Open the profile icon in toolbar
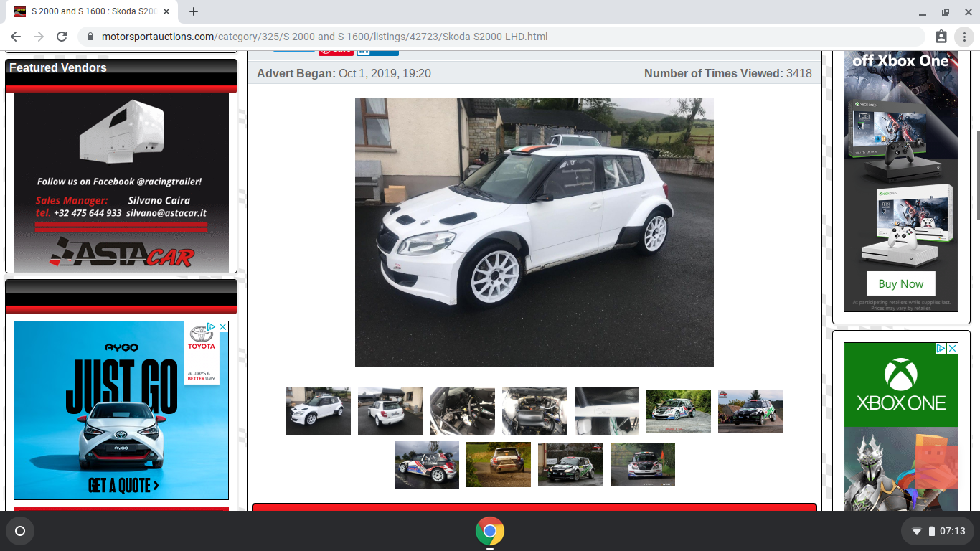This screenshot has height=551, width=980. 941,37
